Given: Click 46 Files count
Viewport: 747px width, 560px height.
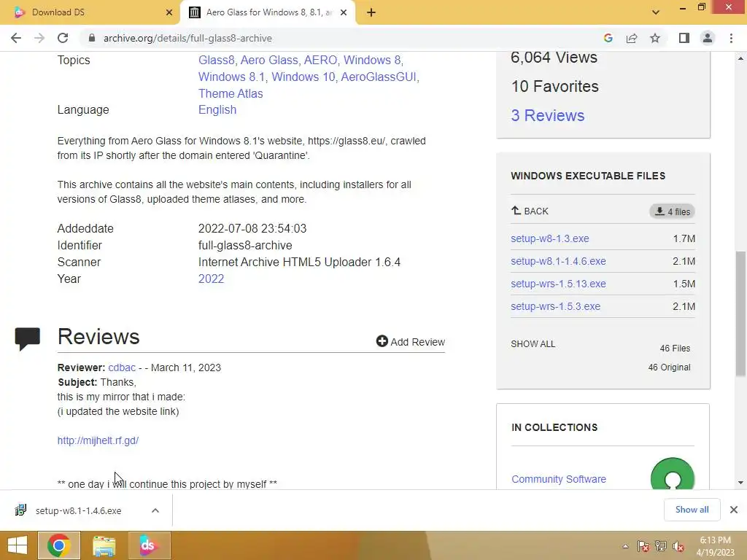Looking at the screenshot, I should [675, 348].
